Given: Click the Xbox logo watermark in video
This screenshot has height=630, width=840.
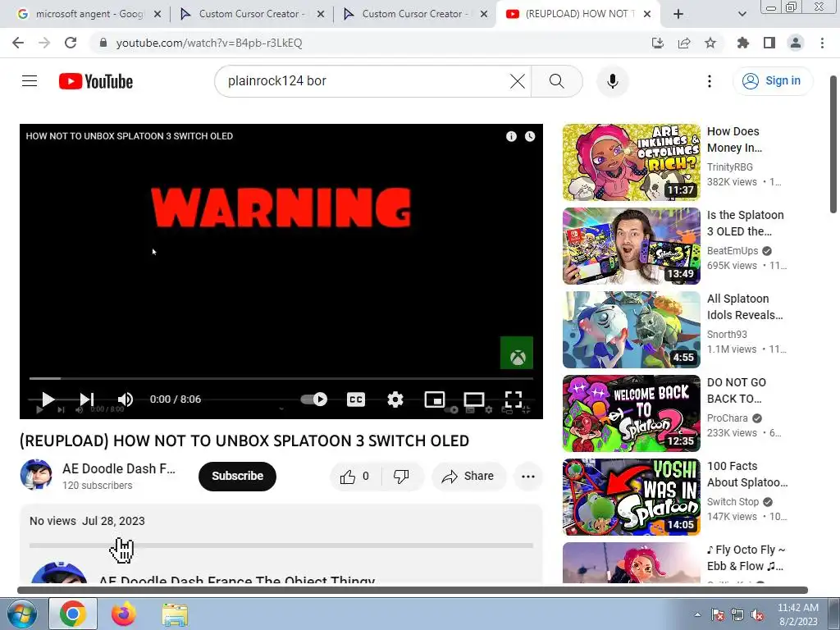Looking at the screenshot, I should point(517,353).
